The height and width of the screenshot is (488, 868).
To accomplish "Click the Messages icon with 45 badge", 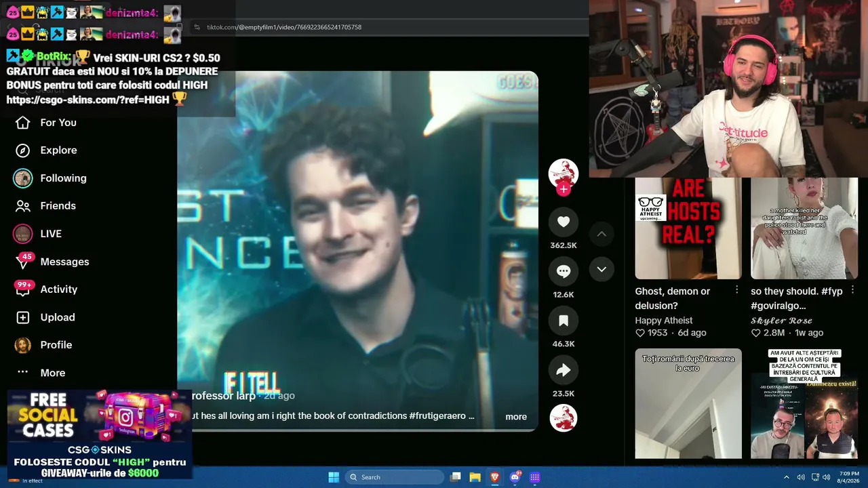I will click(23, 262).
